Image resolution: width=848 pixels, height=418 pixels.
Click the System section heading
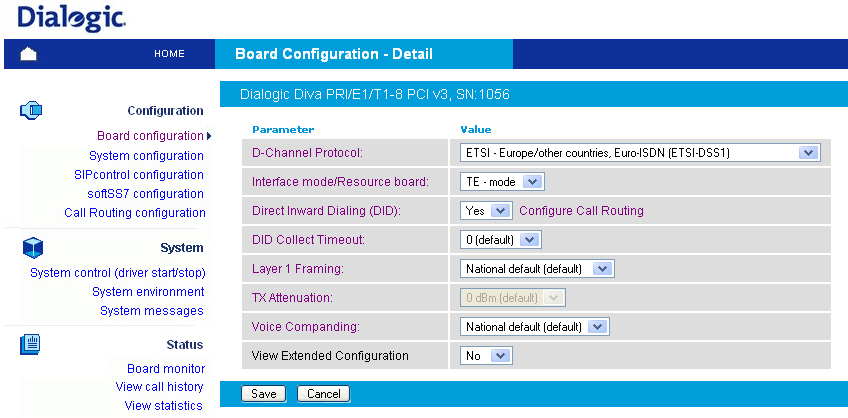(x=182, y=248)
